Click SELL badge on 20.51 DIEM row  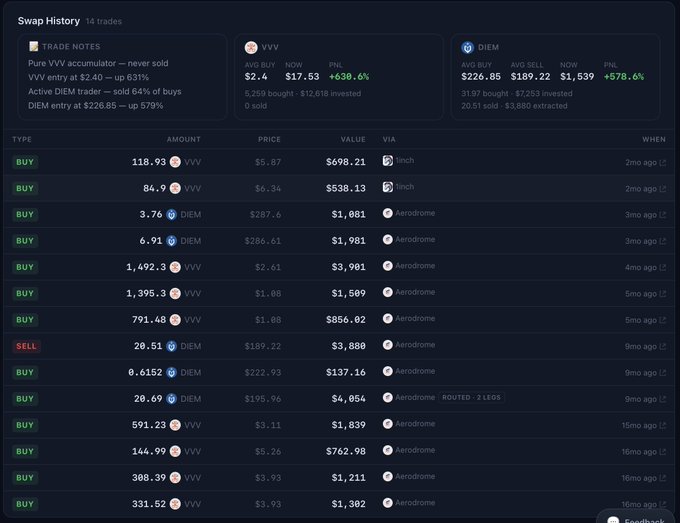(x=26, y=346)
